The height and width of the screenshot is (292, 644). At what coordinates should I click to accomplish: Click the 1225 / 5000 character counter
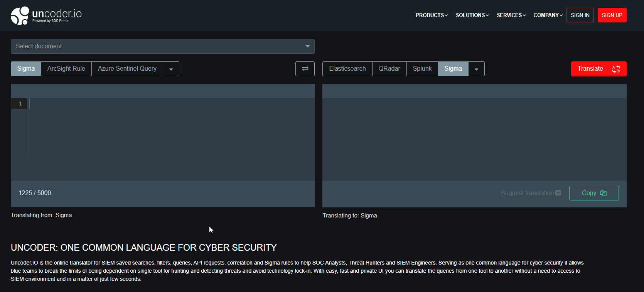pyautogui.click(x=35, y=193)
